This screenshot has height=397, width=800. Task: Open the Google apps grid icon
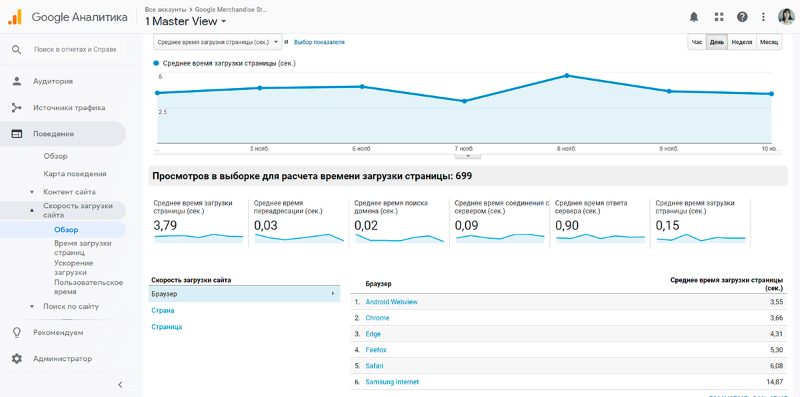pos(719,17)
